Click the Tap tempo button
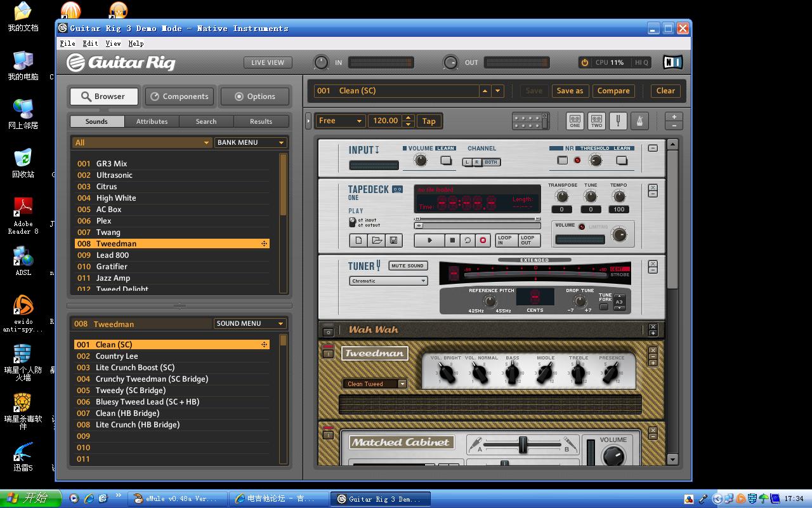Screen dimensions: 812x508 click(x=429, y=121)
